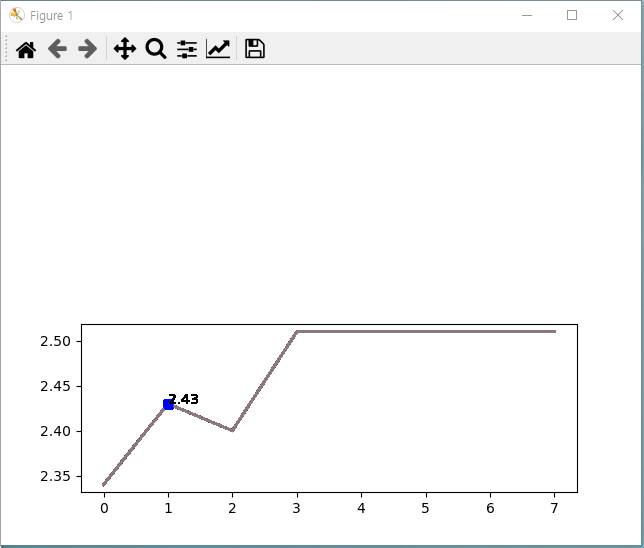Close the Figure 1 window
This screenshot has height=548, width=644.
(x=618, y=15)
